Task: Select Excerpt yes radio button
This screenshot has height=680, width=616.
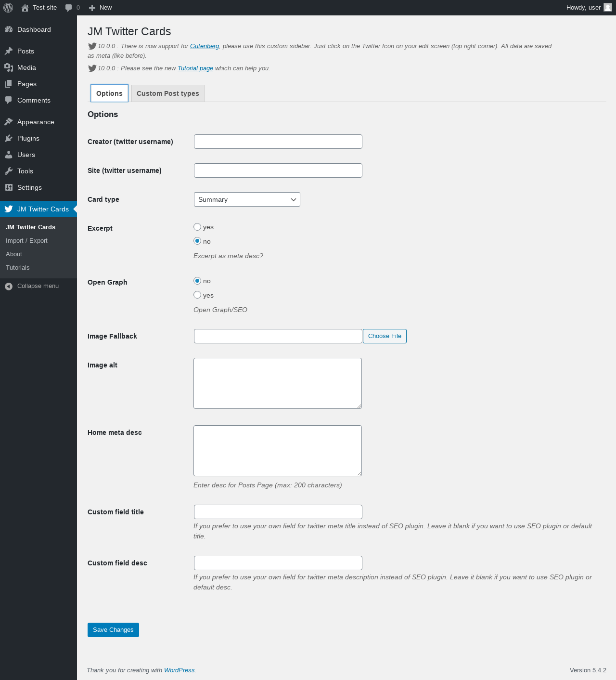Action: pyautogui.click(x=197, y=227)
